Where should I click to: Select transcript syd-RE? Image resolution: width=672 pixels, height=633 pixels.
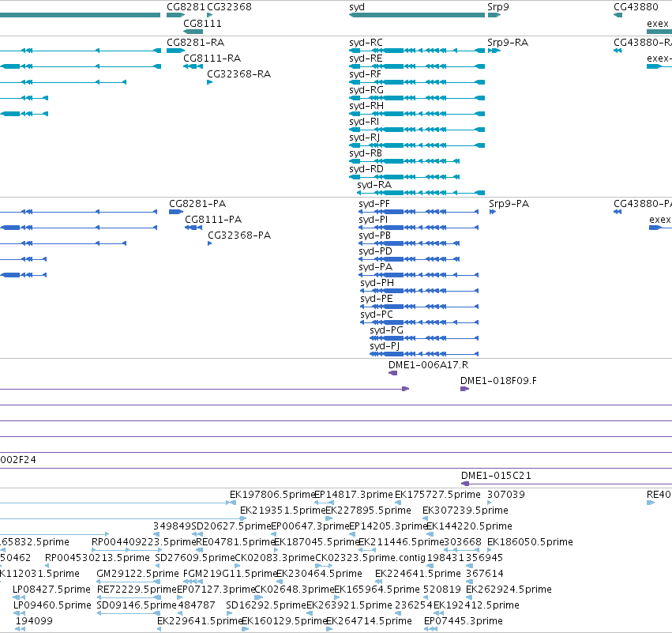click(417, 66)
